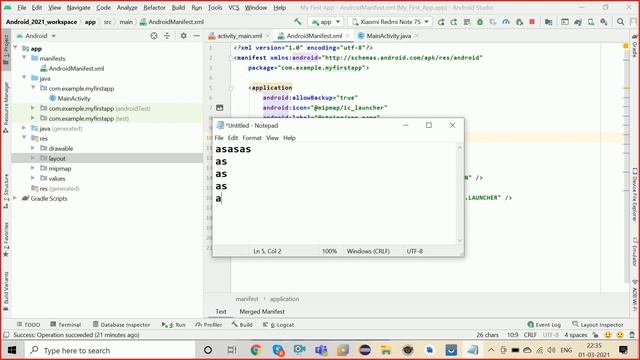The height and width of the screenshot is (360, 640).
Task: Click into the Notepad text area
Action: tap(335, 194)
